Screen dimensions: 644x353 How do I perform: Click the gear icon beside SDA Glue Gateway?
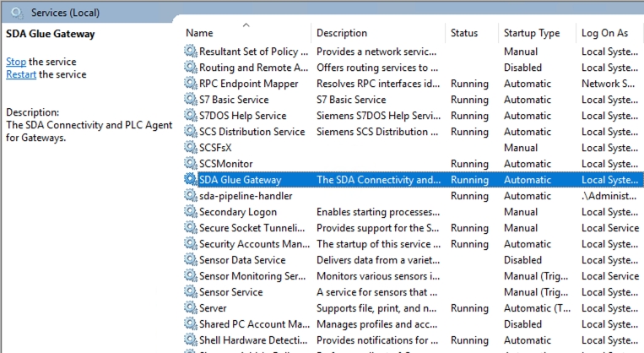[191, 180]
